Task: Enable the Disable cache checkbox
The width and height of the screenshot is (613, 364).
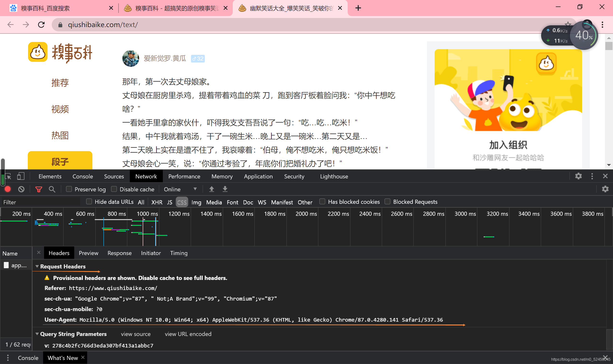Action: tap(114, 189)
